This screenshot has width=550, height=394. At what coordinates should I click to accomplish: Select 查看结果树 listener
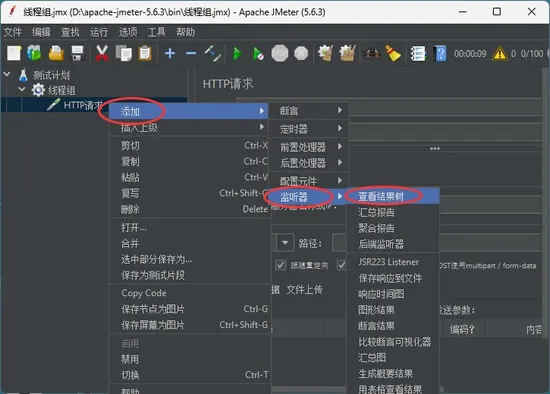(x=393, y=196)
